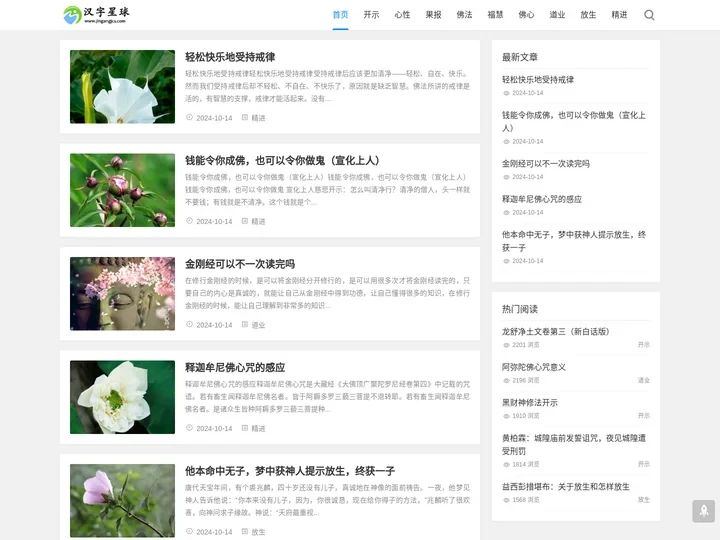720x540 pixels.
Task: Click the 热门阅读 section heading
Action: (x=520, y=309)
